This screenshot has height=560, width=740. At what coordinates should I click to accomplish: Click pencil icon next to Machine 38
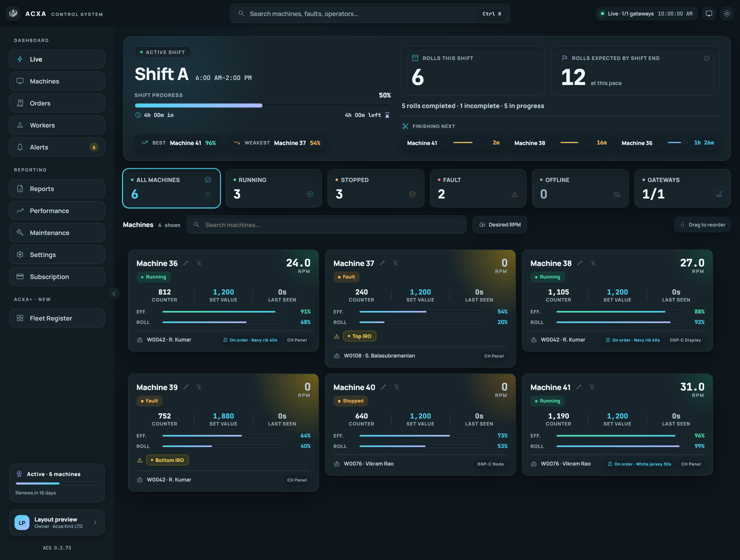click(x=580, y=263)
